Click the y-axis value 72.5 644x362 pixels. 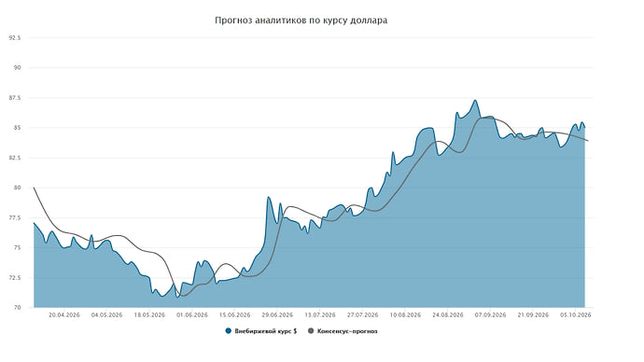(15, 277)
